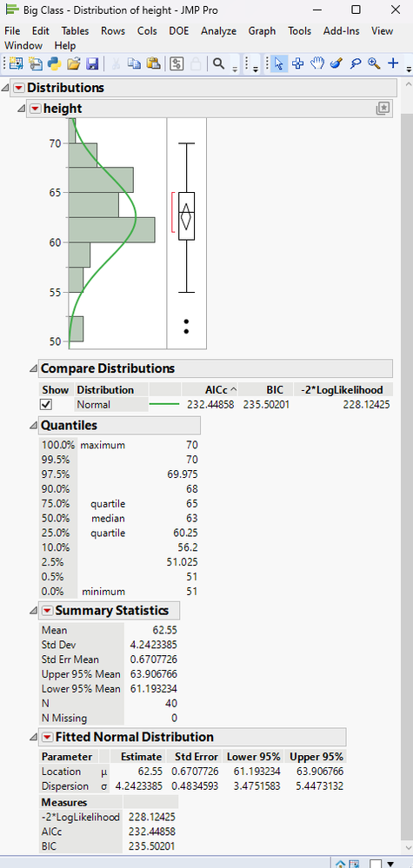The image size is (413, 868).
Task: Open the Distributions red triangle menu
Action: pos(19,88)
